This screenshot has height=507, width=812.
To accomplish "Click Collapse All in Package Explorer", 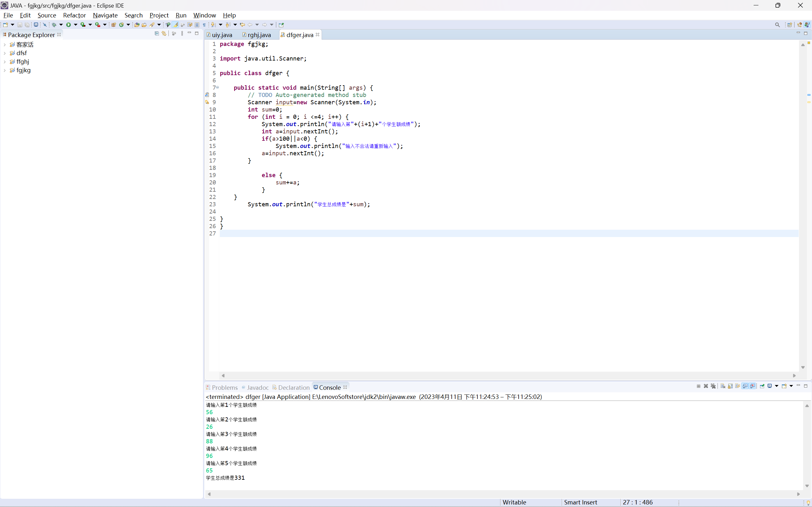I will click(157, 34).
